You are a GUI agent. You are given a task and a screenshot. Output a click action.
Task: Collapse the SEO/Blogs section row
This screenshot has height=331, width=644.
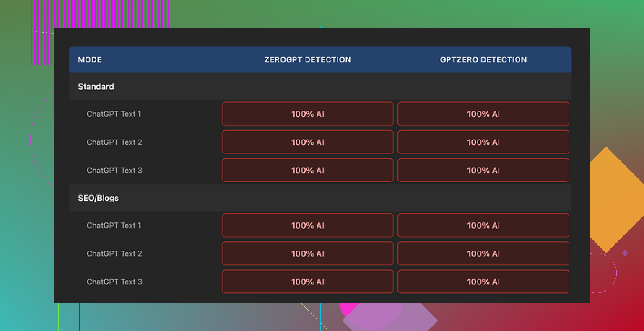click(99, 198)
